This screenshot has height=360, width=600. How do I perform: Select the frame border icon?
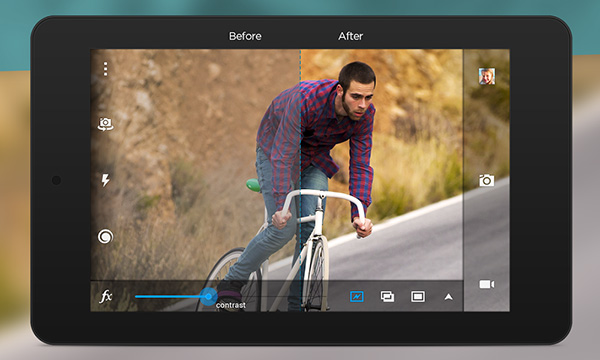pos(417,296)
